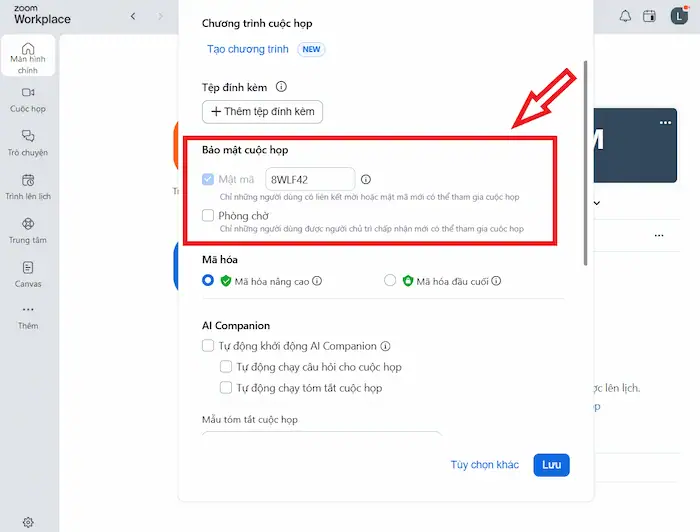
Task: Open the Trò chuyện chat tab
Action: pos(28,143)
